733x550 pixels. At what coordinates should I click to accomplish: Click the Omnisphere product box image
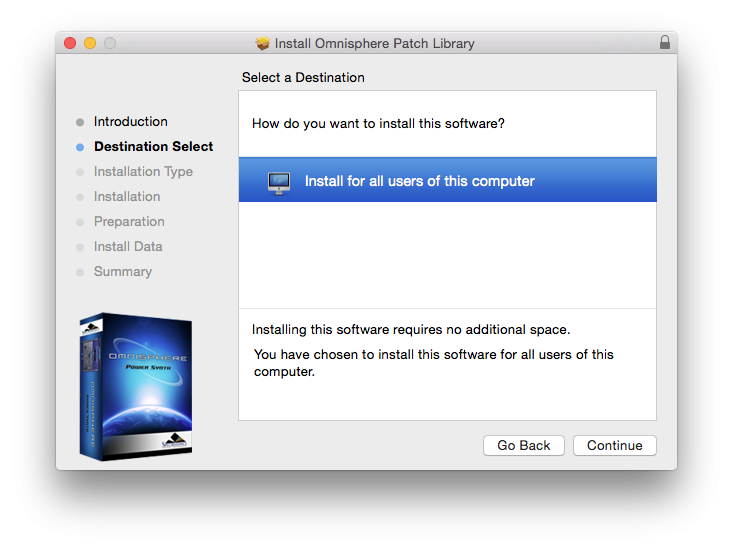point(136,387)
